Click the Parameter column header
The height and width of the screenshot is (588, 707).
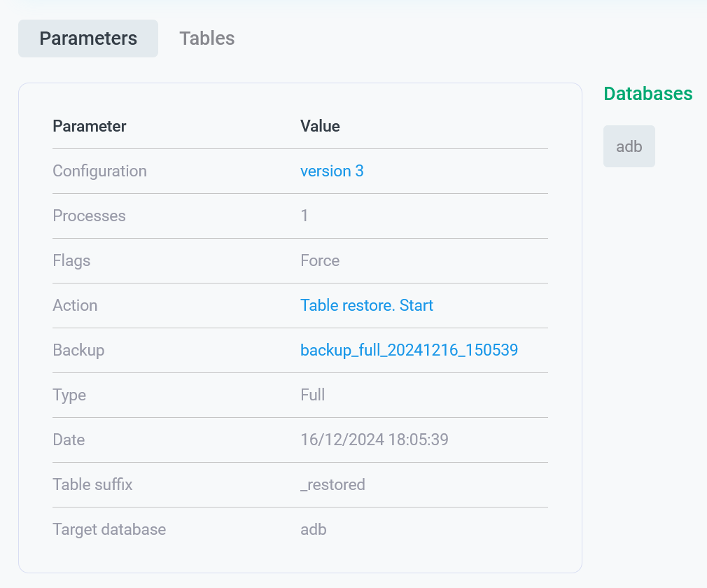pos(90,126)
